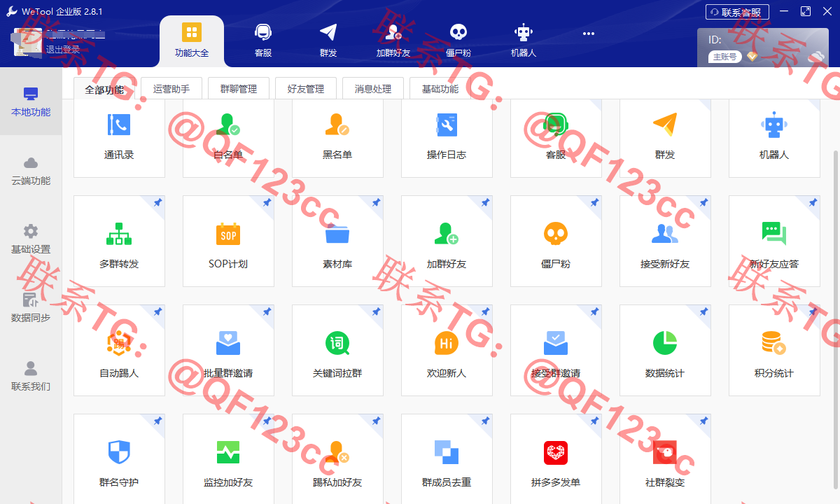Open the 接受群邀请 function
The width and height of the screenshot is (840, 504).
[x=556, y=350]
